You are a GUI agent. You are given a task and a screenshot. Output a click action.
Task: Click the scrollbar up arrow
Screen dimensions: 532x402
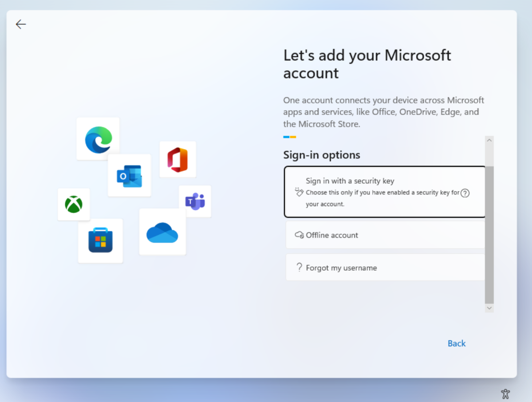pyautogui.click(x=489, y=140)
